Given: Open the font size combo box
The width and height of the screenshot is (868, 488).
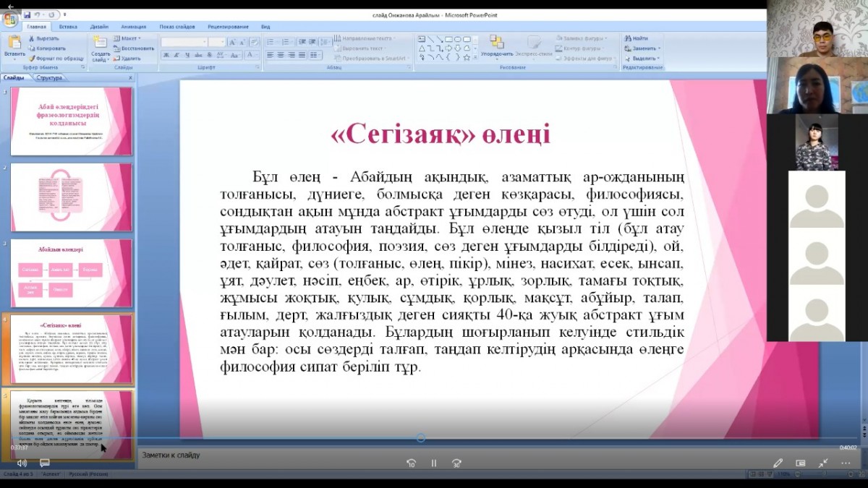Looking at the screenshot, I should point(216,43).
